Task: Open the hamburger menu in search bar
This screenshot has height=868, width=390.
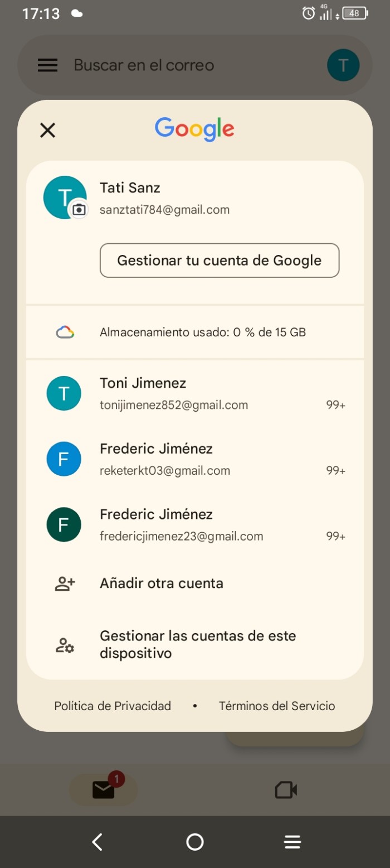Action: pos(47,65)
